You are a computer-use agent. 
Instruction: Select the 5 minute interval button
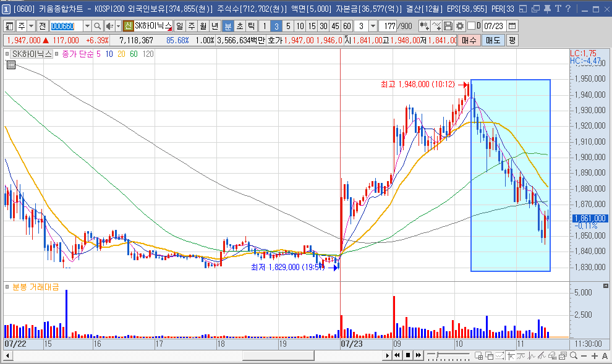point(288,26)
